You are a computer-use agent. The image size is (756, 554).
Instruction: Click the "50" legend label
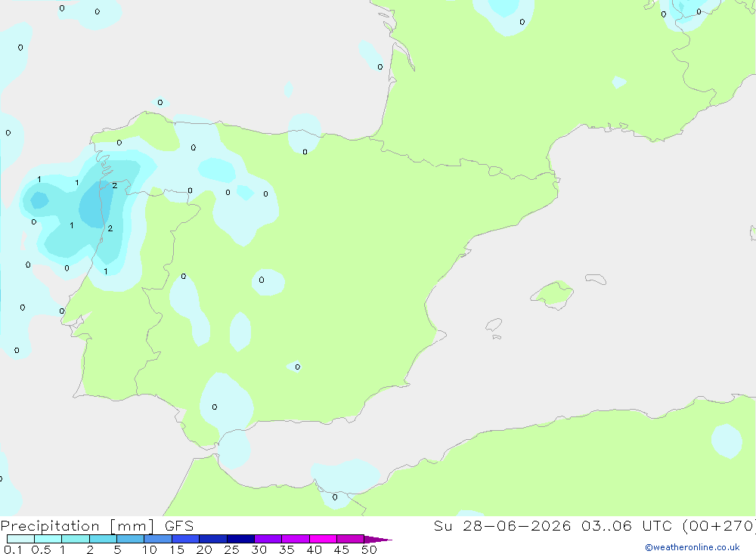(x=370, y=549)
